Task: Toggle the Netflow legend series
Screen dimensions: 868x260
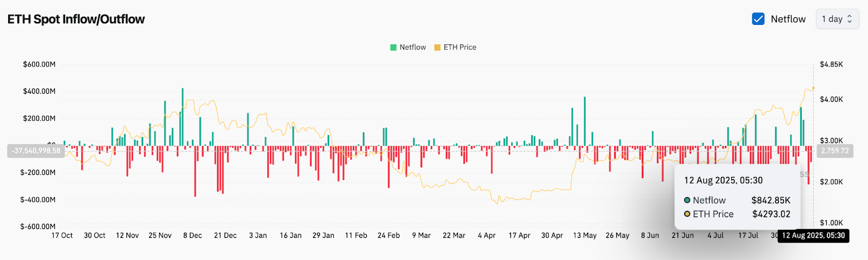Action: click(412, 47)
